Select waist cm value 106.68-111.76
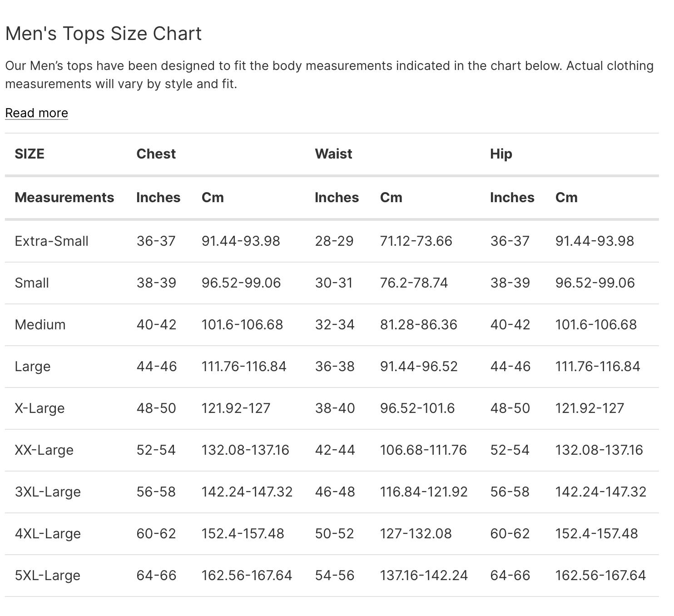The height and width of the screenshot is (616, 674). (423, 450)
